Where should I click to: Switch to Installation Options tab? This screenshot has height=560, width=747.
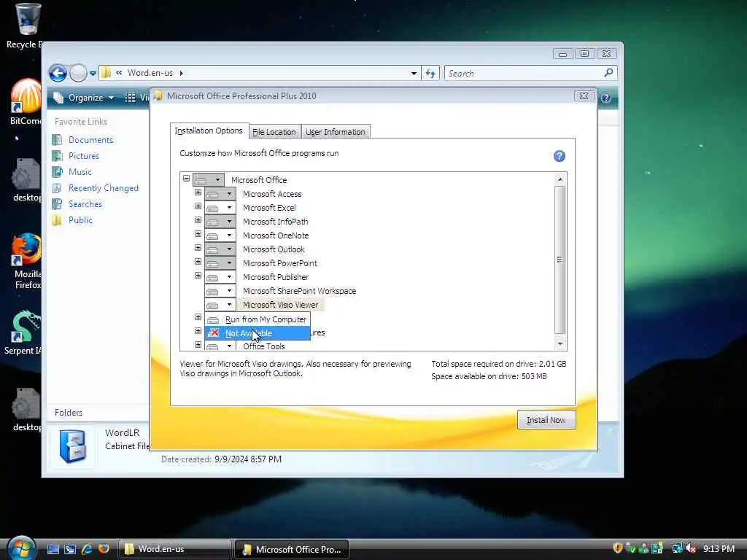(209, 131)
